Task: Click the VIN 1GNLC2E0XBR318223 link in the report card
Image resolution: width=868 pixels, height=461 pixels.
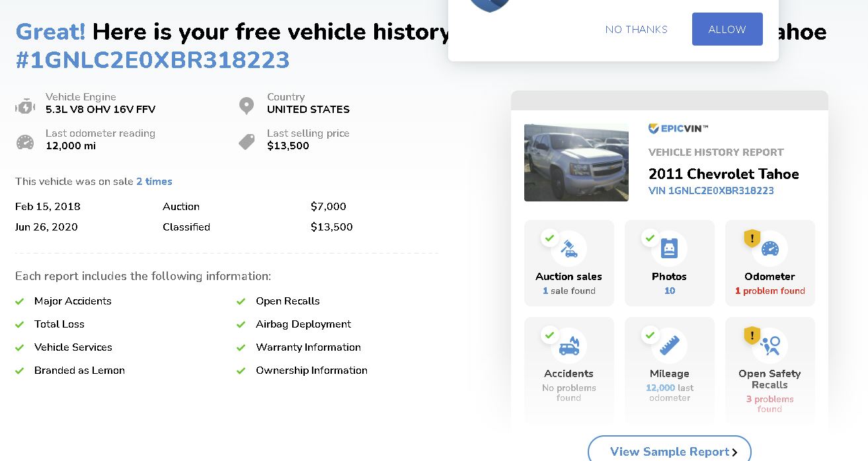Action: (711, 191)
